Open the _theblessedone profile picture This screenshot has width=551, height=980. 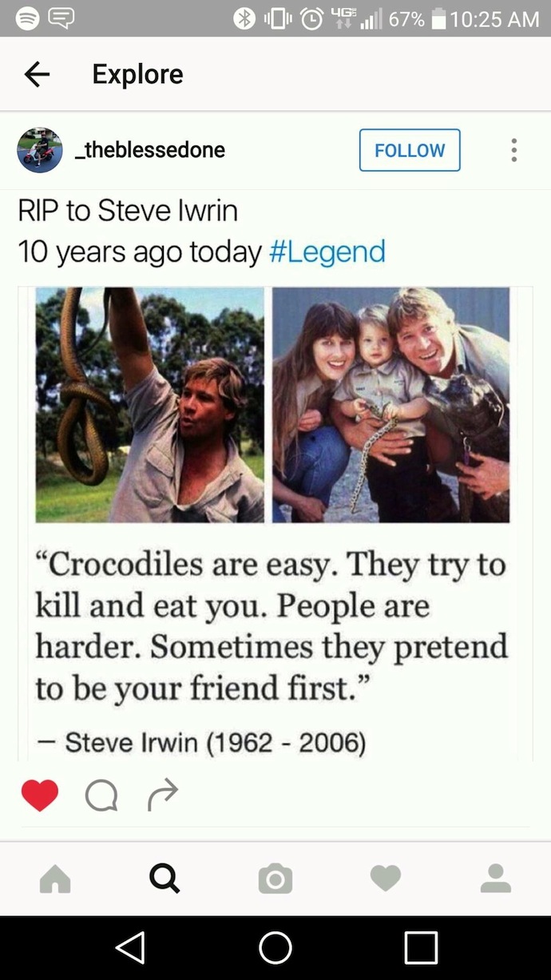coord(40,150)
